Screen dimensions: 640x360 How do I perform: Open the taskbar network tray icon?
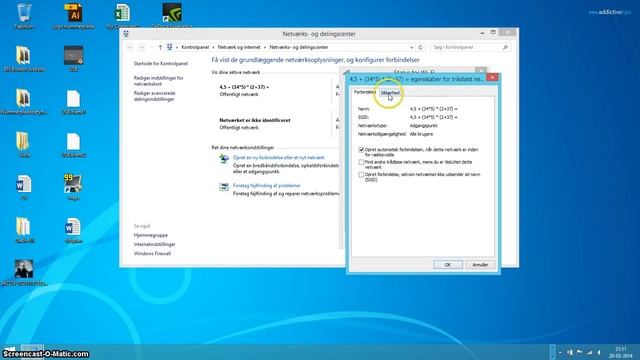pos(569,352)
